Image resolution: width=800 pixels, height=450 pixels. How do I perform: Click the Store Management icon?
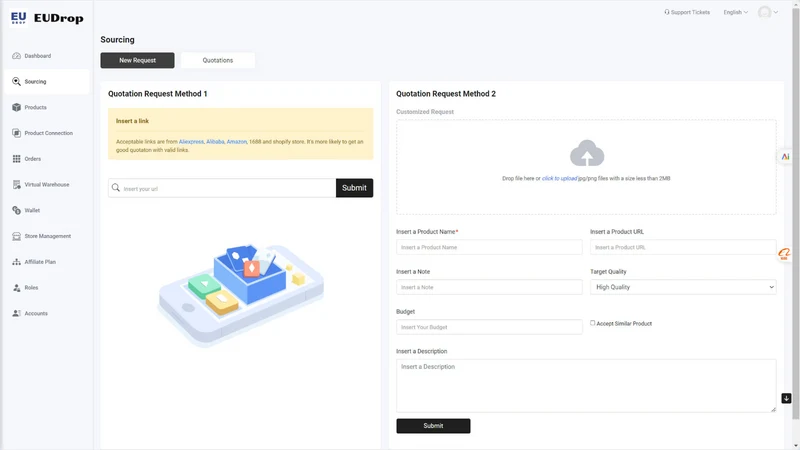point(16,236)
